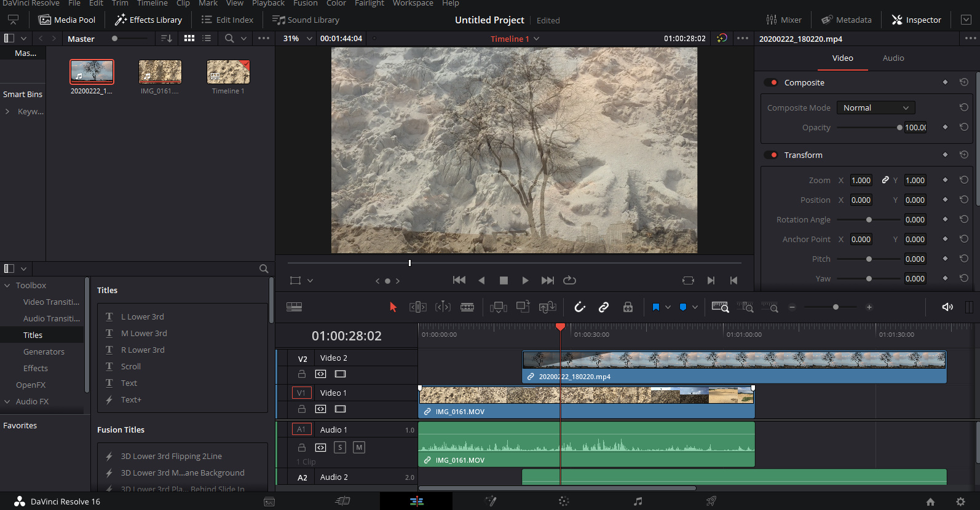
Task: Mute the Audio 1 track
Action: pyautogui.click(x=359, y=447)
